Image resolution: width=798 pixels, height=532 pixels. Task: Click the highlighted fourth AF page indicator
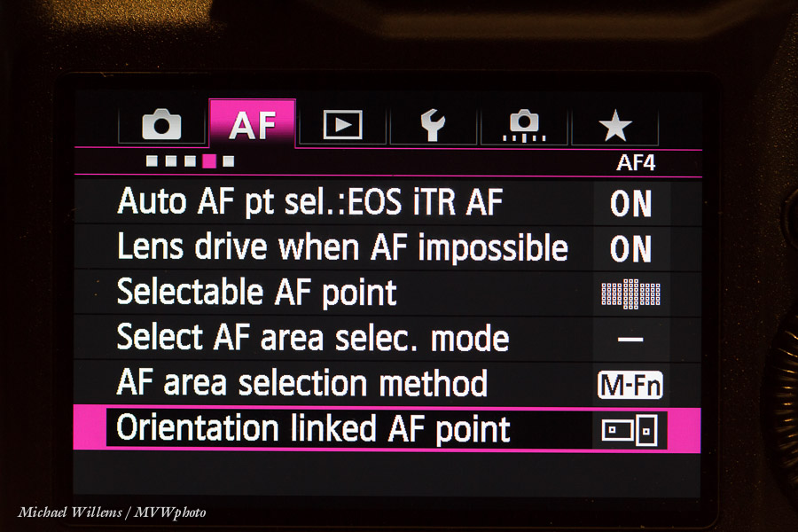pyautogui.click(x=209, y=161)
